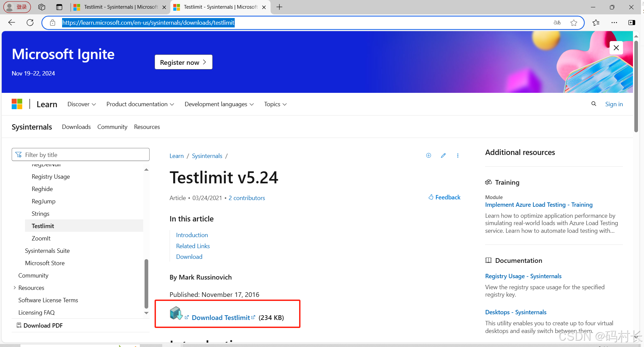This screenshot has height=347, width=644.
Task: Jump to Download section link
Action: click(189, 257)
